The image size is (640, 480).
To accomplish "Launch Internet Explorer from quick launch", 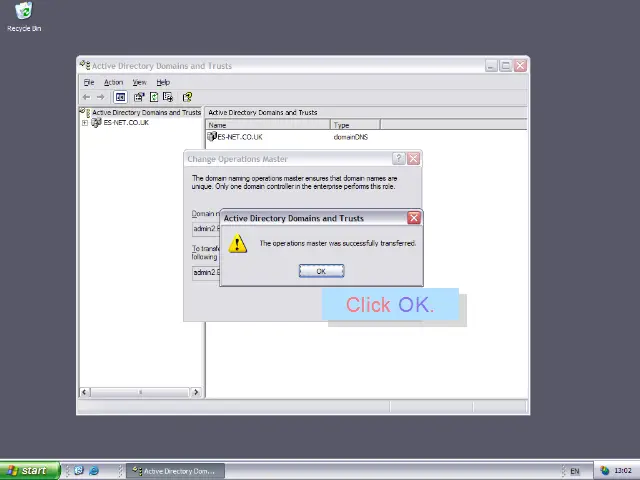I will click(x=93, y=471).
